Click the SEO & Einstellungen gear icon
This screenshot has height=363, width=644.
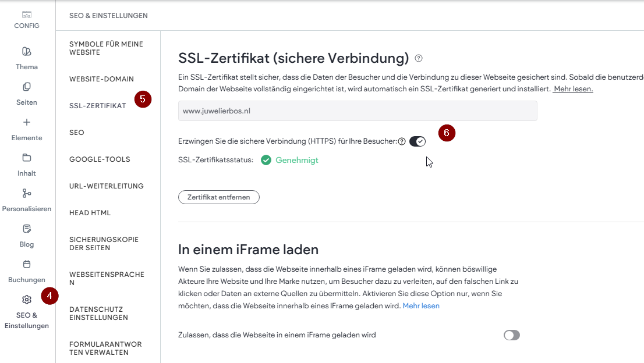27,300
